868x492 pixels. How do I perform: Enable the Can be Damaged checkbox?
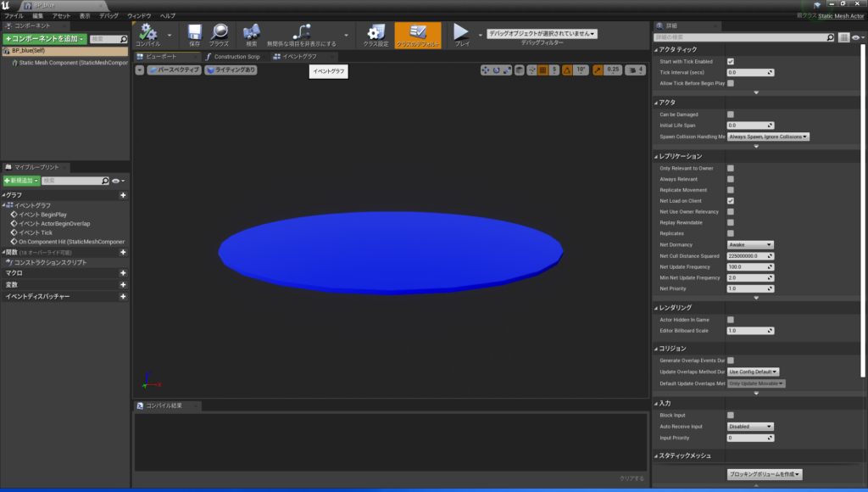pyautogui.click(x=731, y=115)
